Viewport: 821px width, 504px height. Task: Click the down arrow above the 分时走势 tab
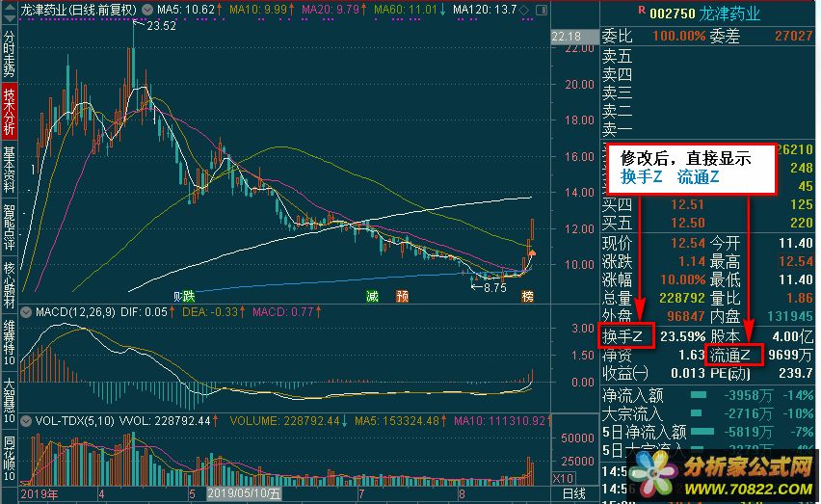click(9, 19)
